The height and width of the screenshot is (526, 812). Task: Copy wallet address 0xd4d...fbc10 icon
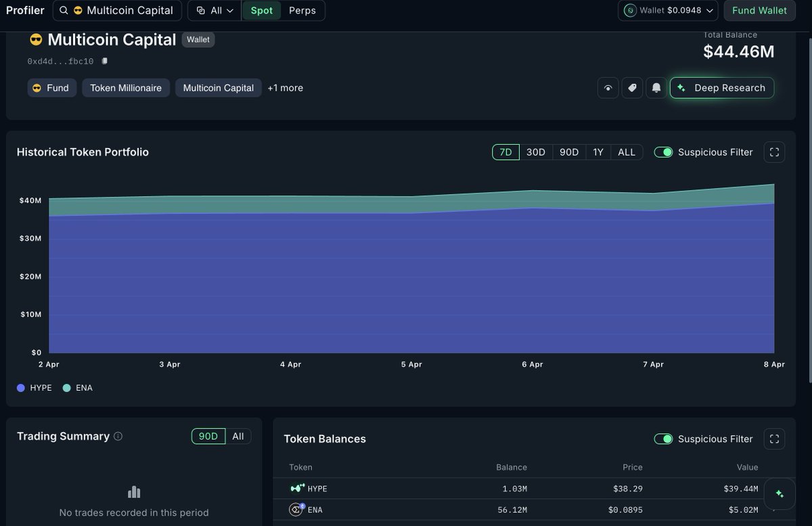point(105,61)
